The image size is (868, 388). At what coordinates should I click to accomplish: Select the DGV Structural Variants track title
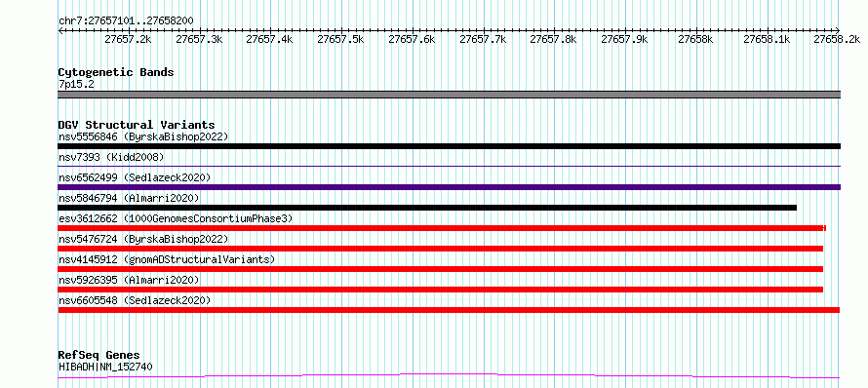click(137, 125)
